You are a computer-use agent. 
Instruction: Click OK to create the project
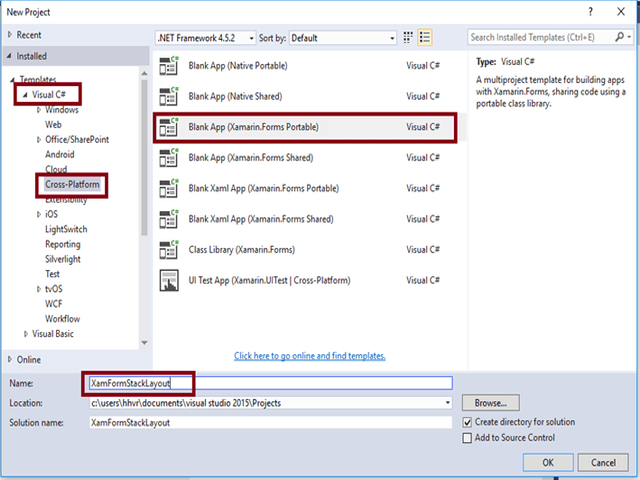548,462
